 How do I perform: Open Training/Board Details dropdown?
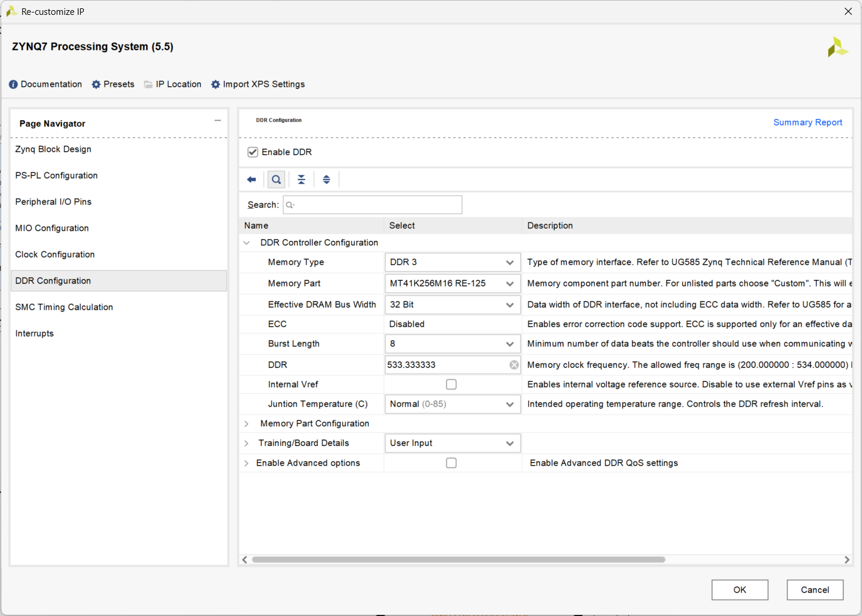click(453, 443)
